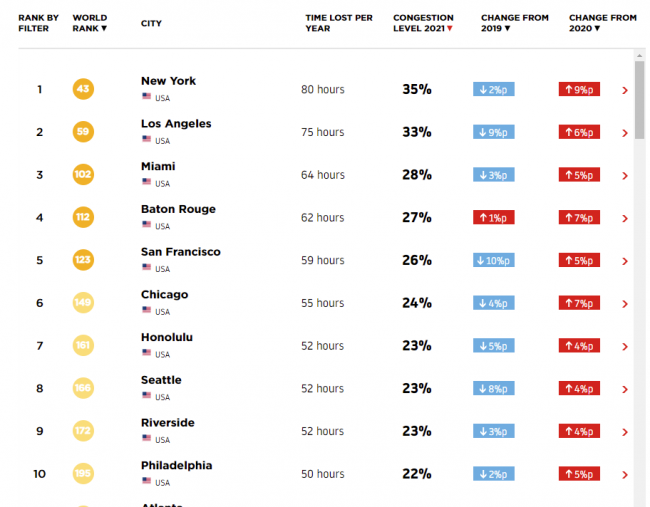Click the New York world rank 43 badge

[83, 90]
